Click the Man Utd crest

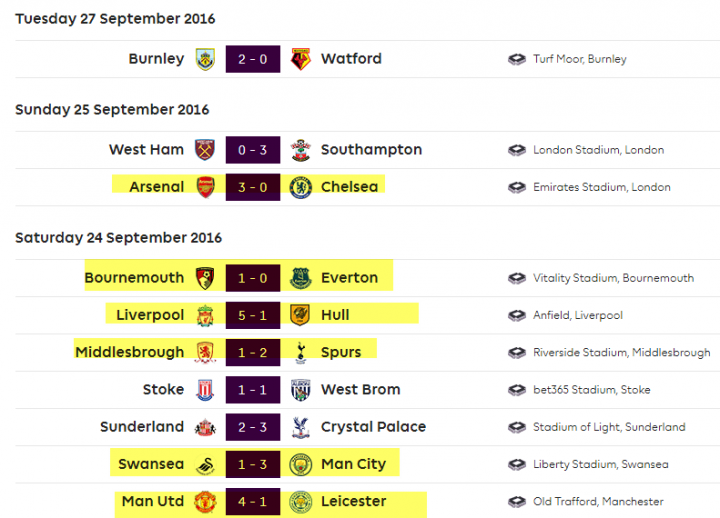pos(205,501)
